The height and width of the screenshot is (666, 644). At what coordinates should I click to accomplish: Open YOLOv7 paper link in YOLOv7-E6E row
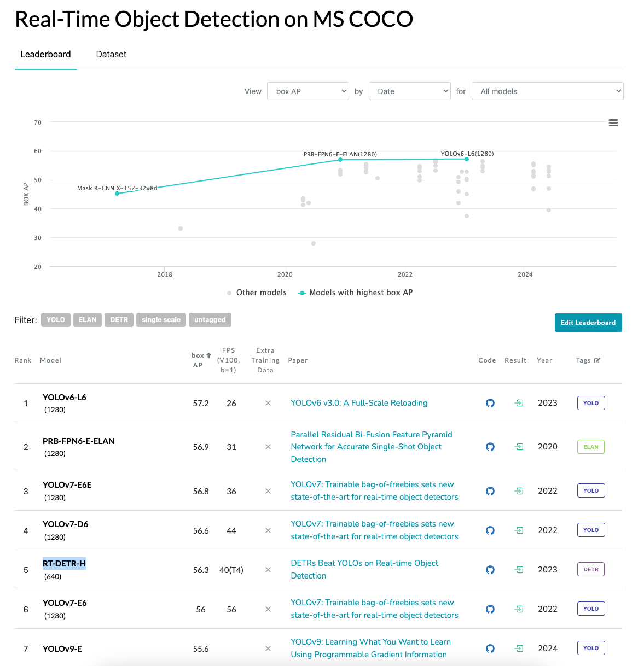(x=374, y=490)
